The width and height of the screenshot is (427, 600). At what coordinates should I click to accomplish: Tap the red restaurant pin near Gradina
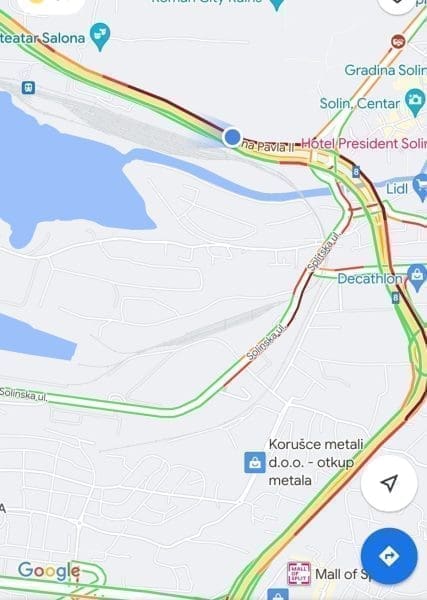coord(398,41)
